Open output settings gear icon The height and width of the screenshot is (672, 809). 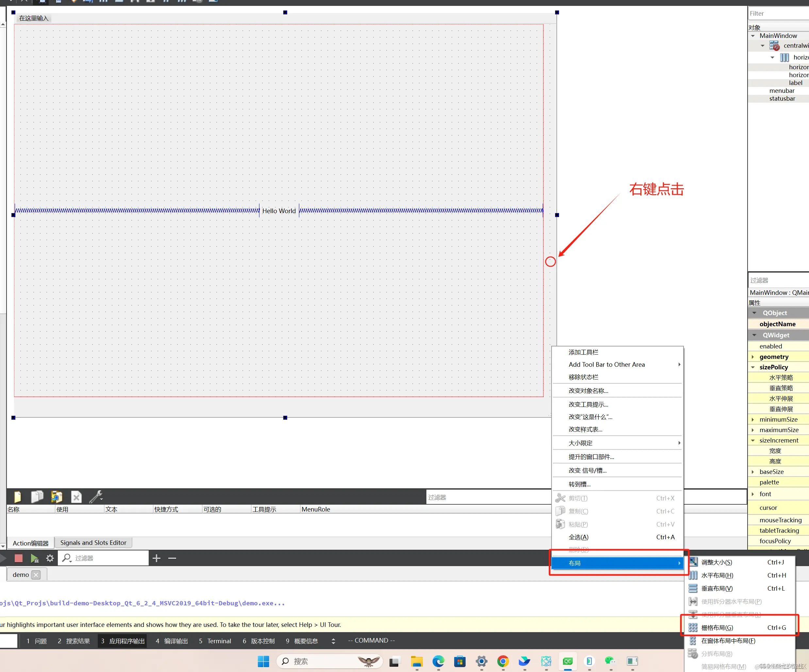[x=50, y=558]
